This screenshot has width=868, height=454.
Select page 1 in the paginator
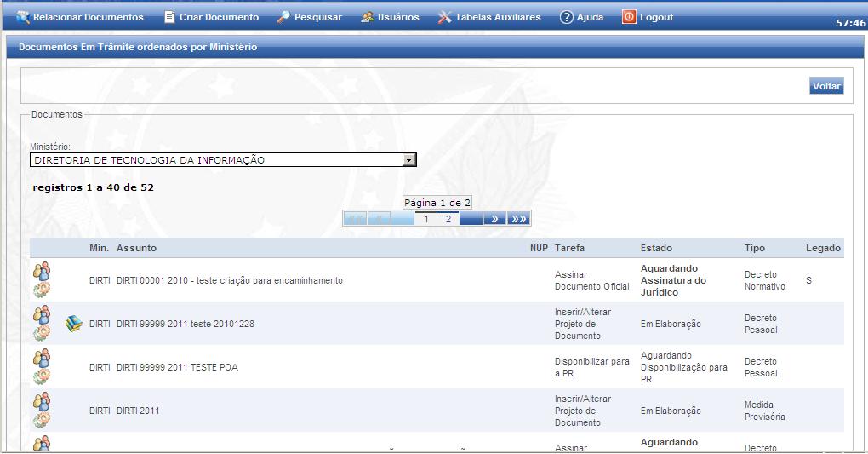[425, 219]
